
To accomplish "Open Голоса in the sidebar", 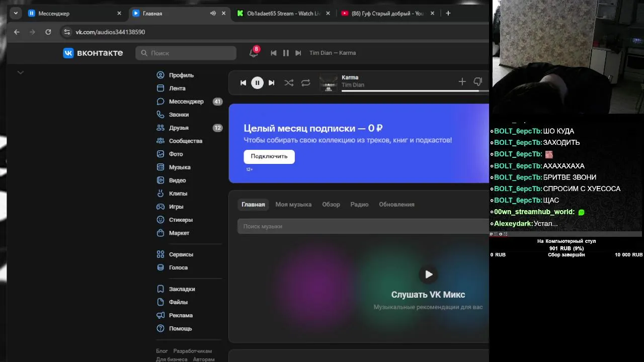I will click(x=172, y=267).
